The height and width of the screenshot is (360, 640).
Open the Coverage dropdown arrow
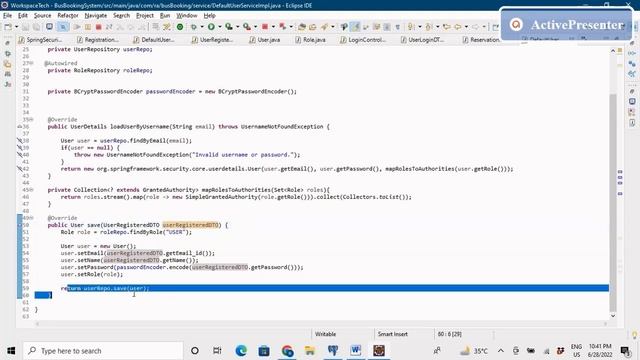(x=238, y=27)
